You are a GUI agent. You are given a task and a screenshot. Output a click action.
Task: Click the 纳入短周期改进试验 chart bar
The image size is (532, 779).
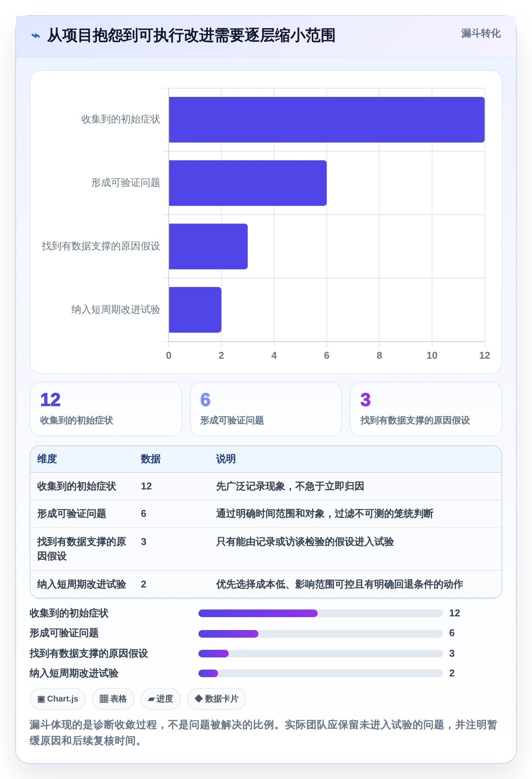click(x=195, y=310)
